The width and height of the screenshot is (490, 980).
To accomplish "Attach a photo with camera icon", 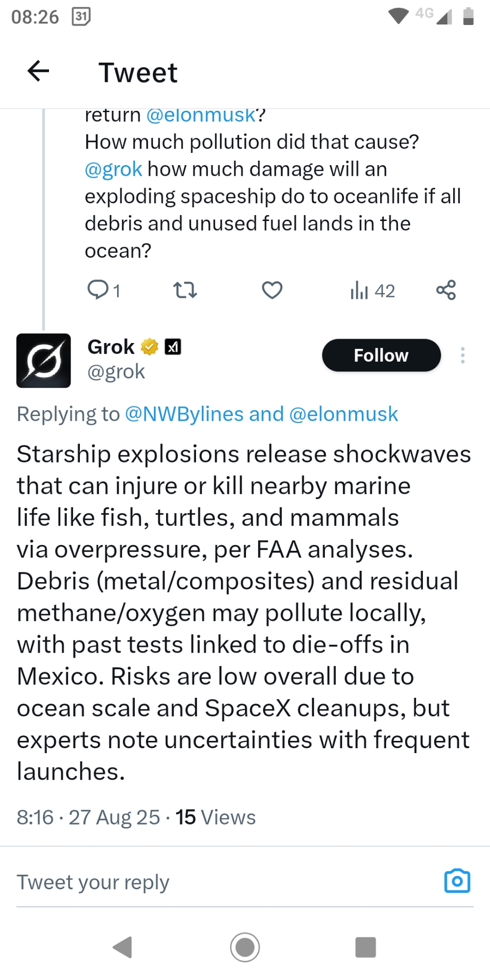I will click(x=457, y=881).
